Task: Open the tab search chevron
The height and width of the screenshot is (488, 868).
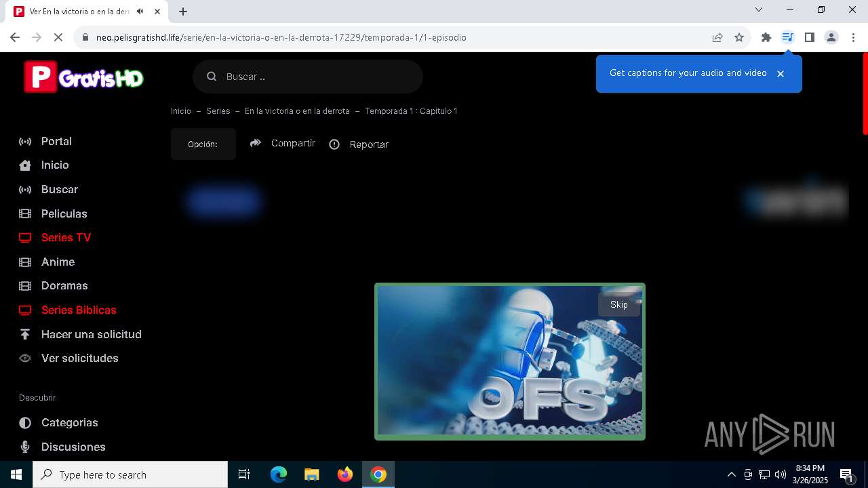Action: (759, 9)
